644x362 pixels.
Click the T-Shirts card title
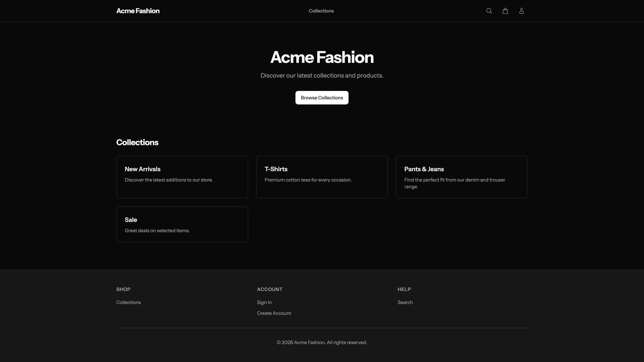[276, 169]
